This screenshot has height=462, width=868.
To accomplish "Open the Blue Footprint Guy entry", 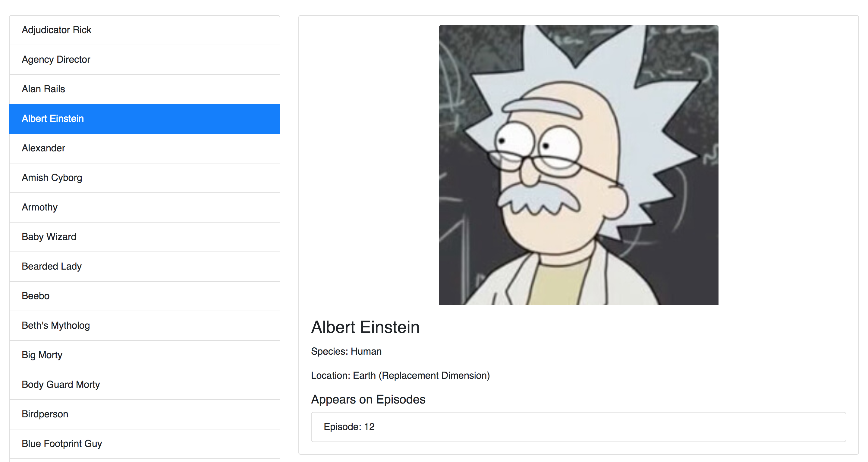I will [145, 444].
